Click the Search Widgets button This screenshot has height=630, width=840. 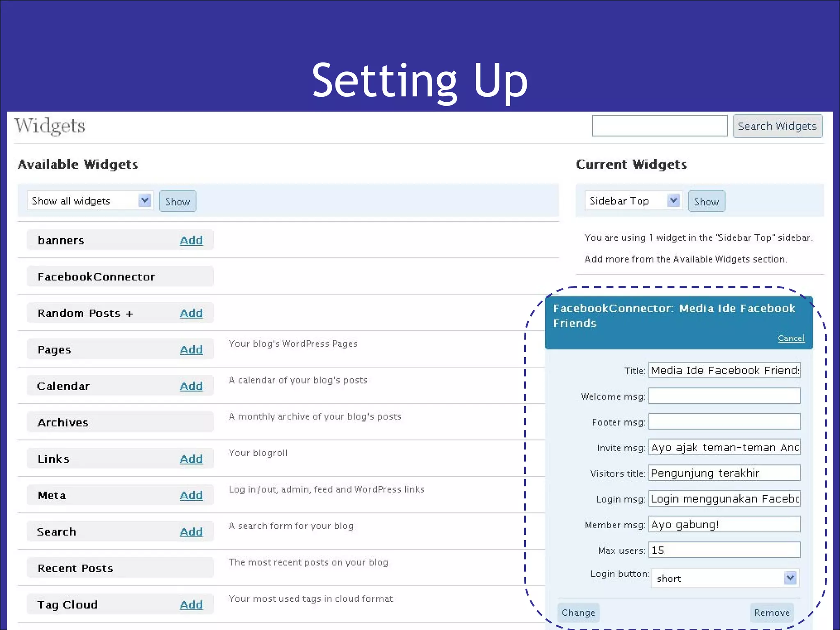777,126
